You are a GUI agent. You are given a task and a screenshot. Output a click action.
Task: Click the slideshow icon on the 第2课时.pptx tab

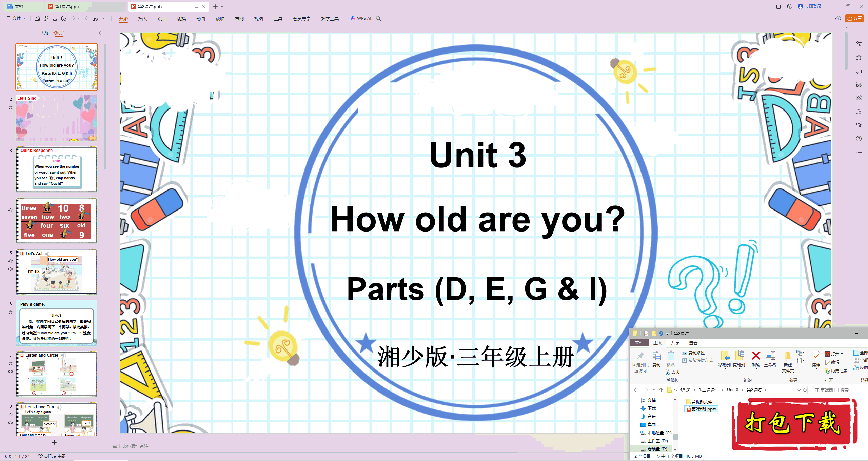pyautogui.click(x=196, y=6)
